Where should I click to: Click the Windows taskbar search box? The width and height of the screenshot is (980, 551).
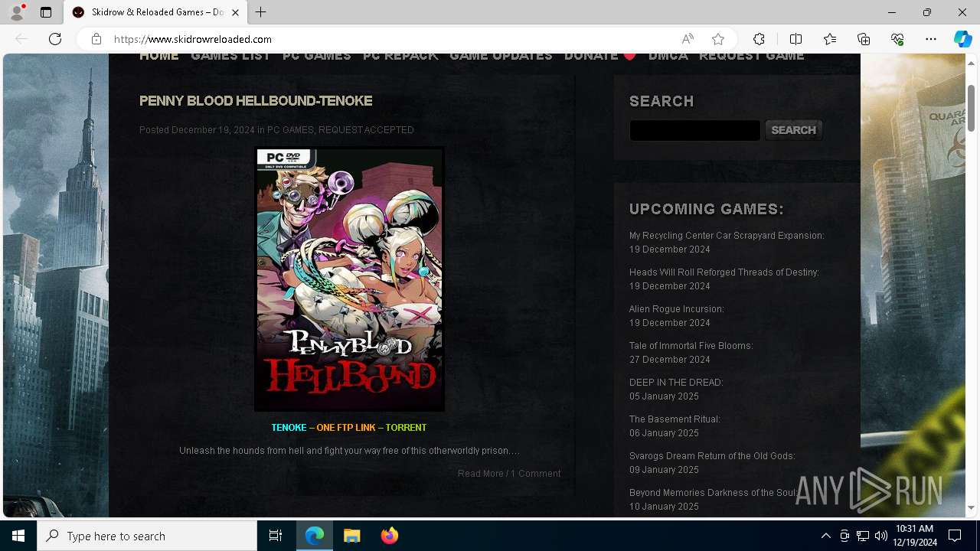coord(147,536)
